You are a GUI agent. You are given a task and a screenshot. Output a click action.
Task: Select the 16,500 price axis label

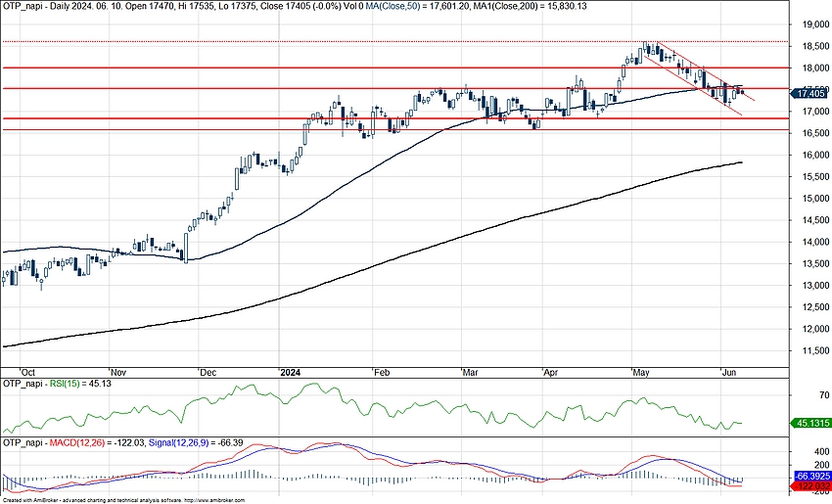[814, 133]
